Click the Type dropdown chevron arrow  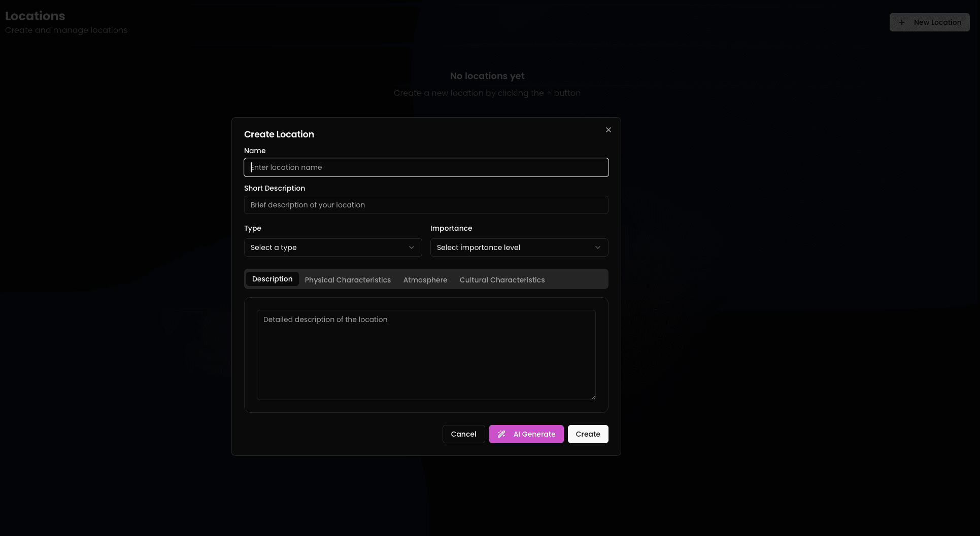411,247
